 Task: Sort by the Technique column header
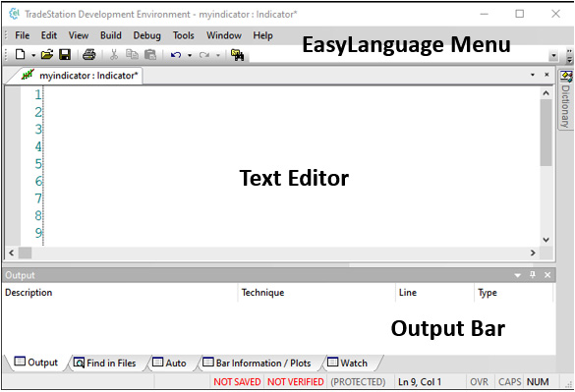click(316, 293)
